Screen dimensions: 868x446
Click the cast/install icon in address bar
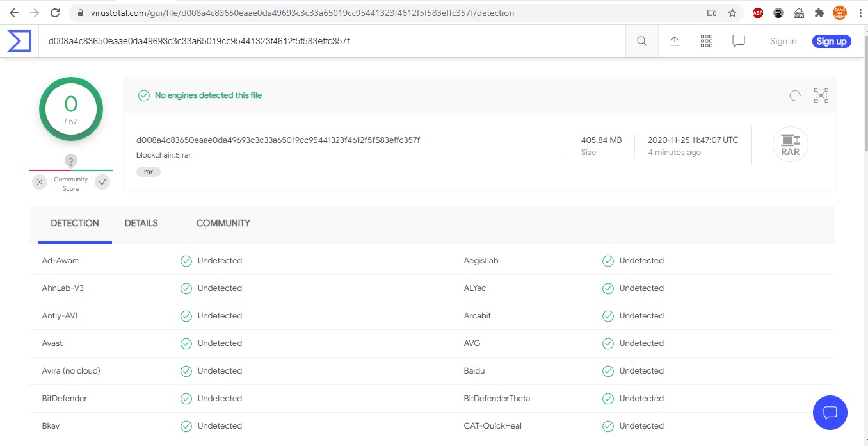pos(711,13)
